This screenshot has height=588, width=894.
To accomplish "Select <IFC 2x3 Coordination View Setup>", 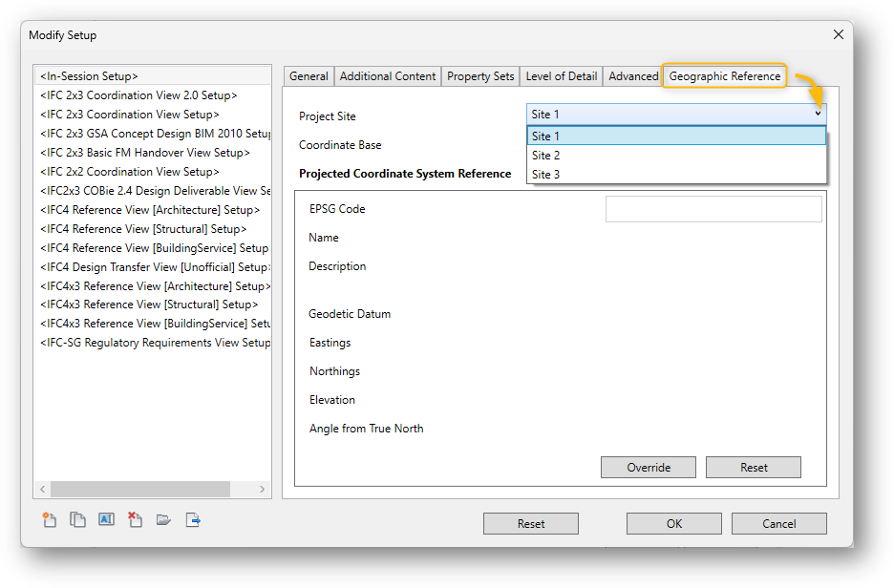I will (x=152, y=115).
